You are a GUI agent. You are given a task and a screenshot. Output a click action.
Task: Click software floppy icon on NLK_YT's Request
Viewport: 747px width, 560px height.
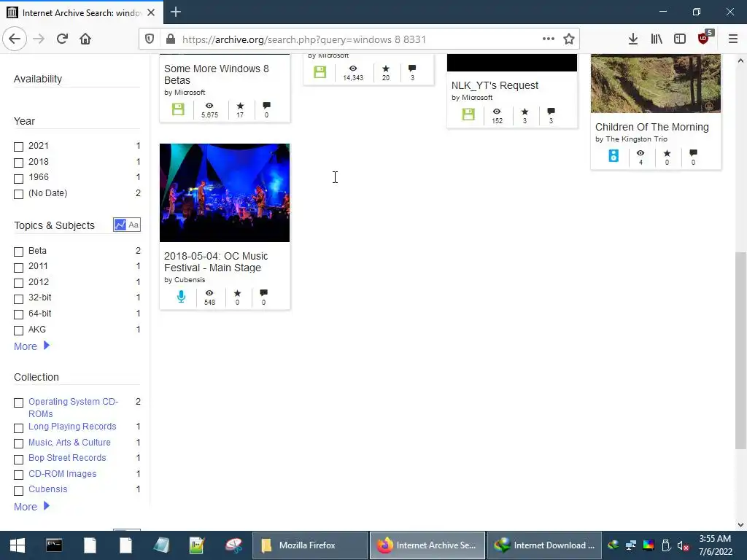pyautogui.click(x=468, y=114)
